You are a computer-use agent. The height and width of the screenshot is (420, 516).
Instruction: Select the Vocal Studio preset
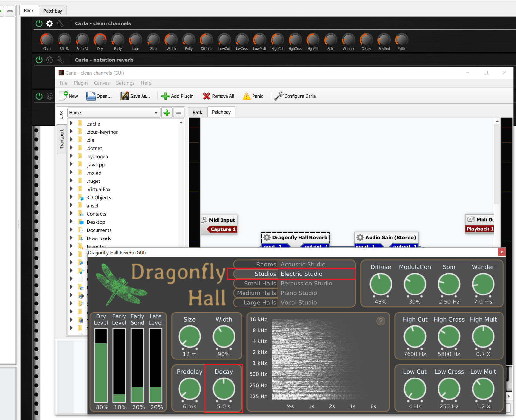pyautogui.click(x=299, y=303)
